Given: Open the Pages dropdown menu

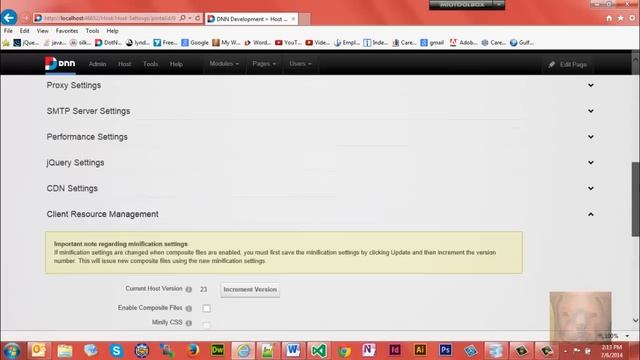Looking at the screenshot, I should tap(264, 64).
